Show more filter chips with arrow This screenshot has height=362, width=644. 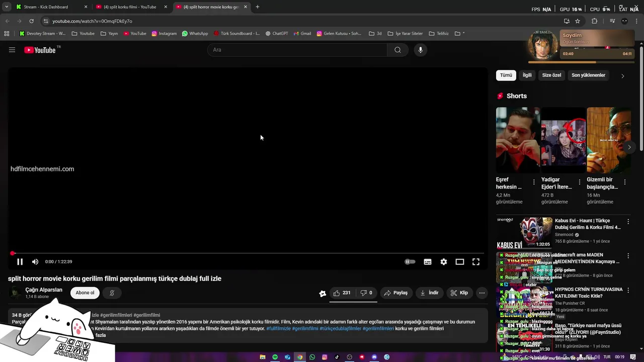coord(622,76)
